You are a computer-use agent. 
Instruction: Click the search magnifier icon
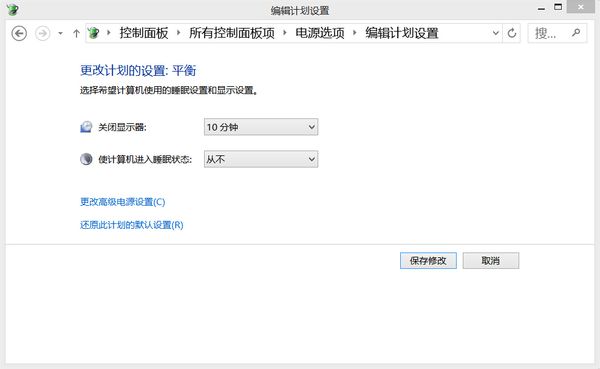coord(576,33)
